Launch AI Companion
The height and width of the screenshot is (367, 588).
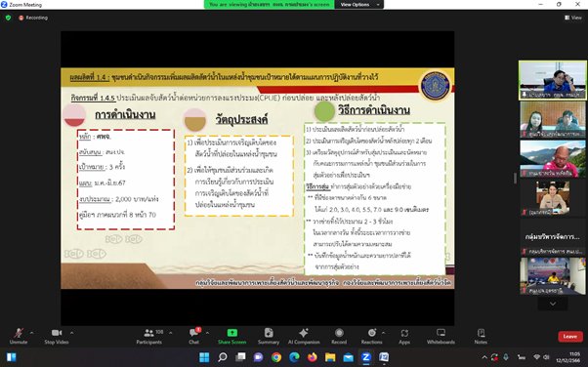tap(304, 337)
